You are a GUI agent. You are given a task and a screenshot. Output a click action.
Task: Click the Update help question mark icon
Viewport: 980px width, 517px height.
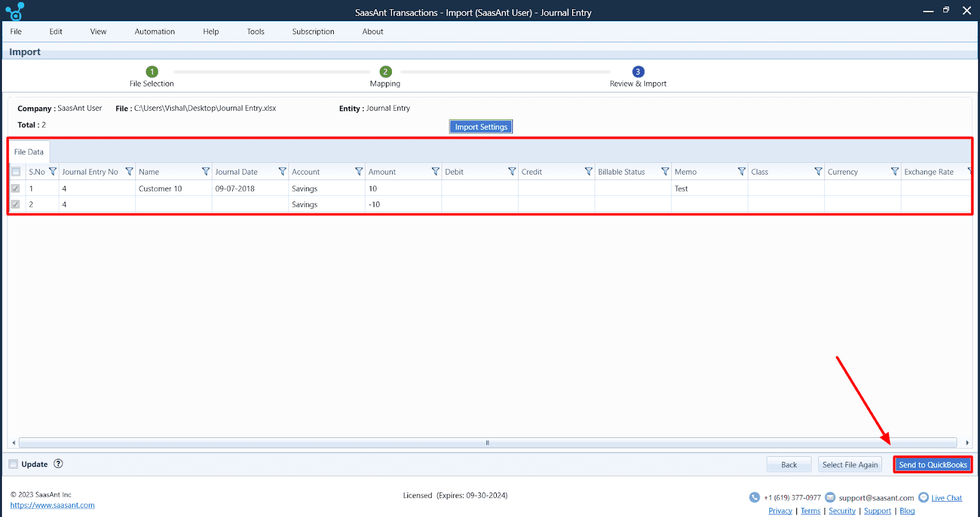58,464
